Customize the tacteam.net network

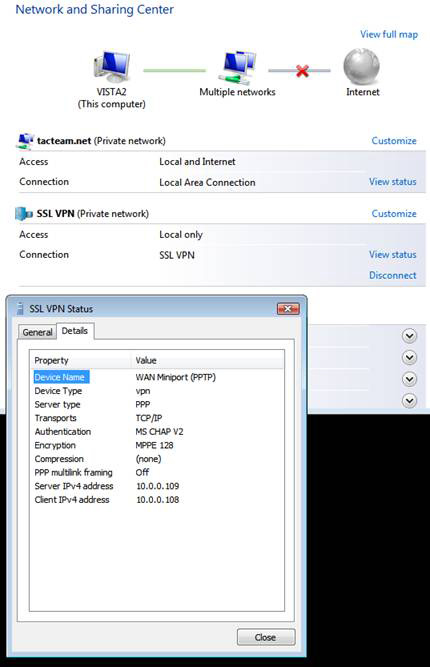tap(394, 141)
